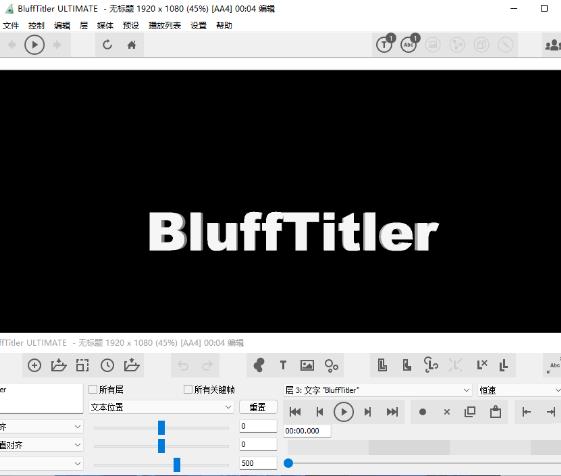Click the circled Abc icon with badge
561x476 pixels.
(x=409, y=44)
